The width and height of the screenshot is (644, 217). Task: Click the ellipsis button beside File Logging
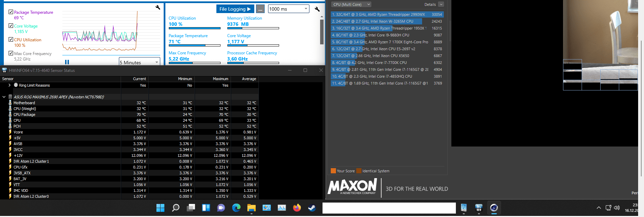click(x=260, y=9)
